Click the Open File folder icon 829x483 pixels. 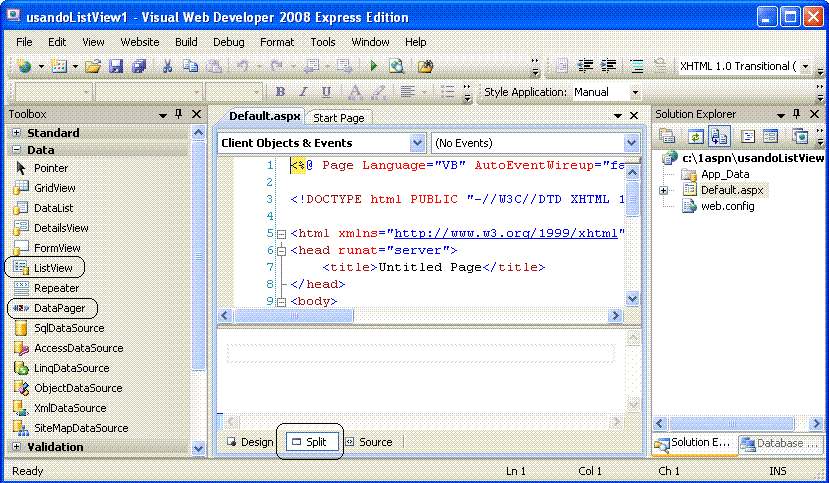93,66
